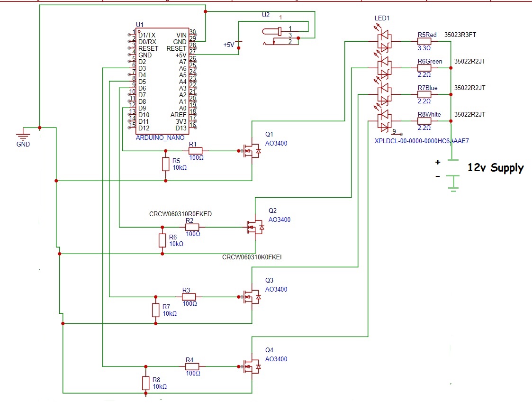Click MOSFET Q1 AO3400 symbol
The width and height of the screenshot is (532, 403).
pyautogui.click(x=251, y=150)
